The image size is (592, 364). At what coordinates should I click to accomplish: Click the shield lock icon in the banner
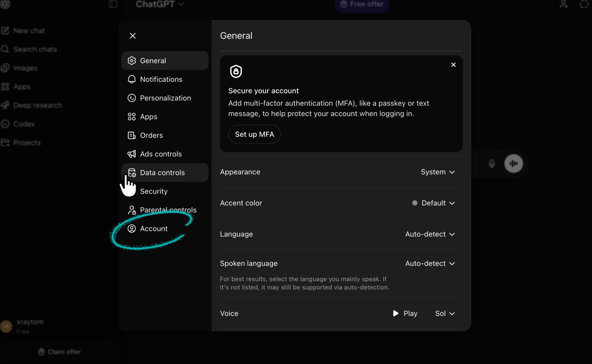pyautogui.click(x=236, y=71)
